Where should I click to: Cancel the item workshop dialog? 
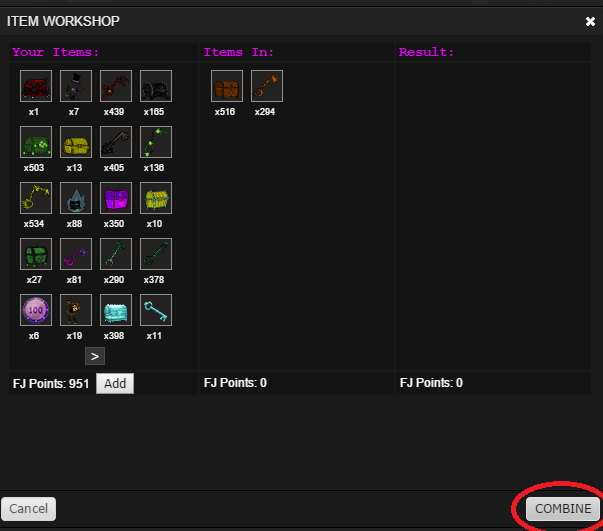click(28, 509)
